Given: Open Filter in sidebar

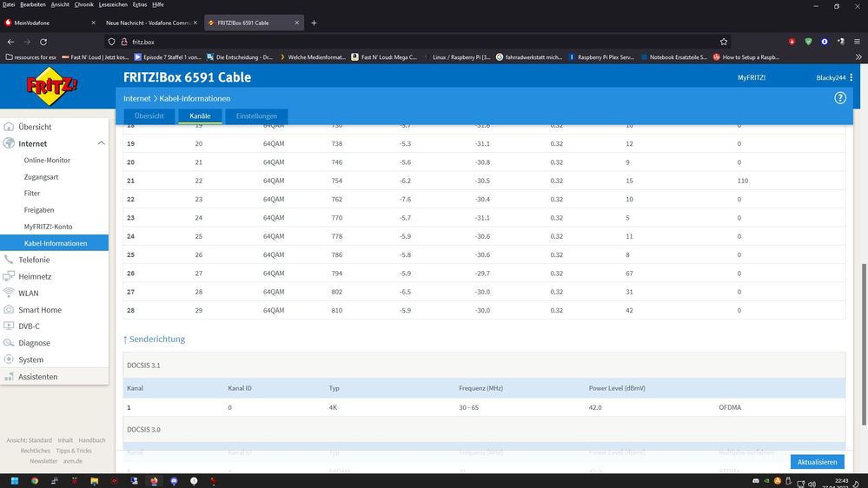Looking at the screenshot, I should tap(32, 193).
